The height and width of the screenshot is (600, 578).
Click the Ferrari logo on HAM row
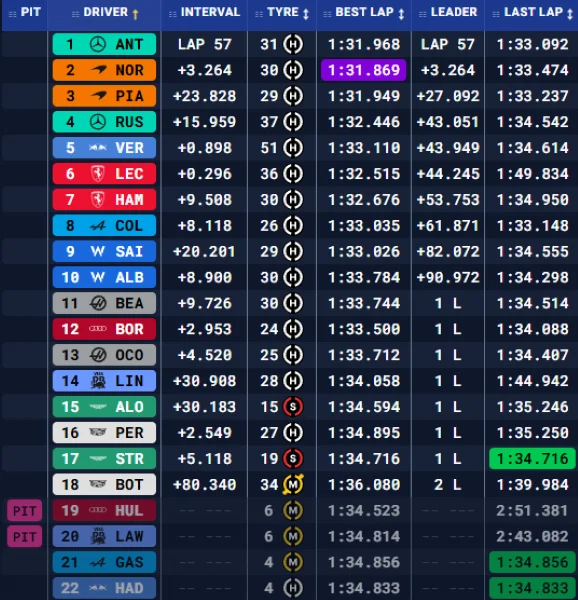(98, 199)
